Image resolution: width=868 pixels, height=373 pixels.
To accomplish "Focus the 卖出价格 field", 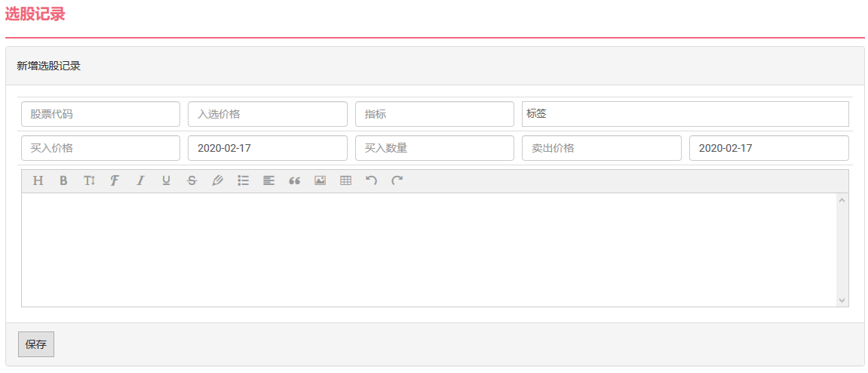I will [x=602, y=148].
